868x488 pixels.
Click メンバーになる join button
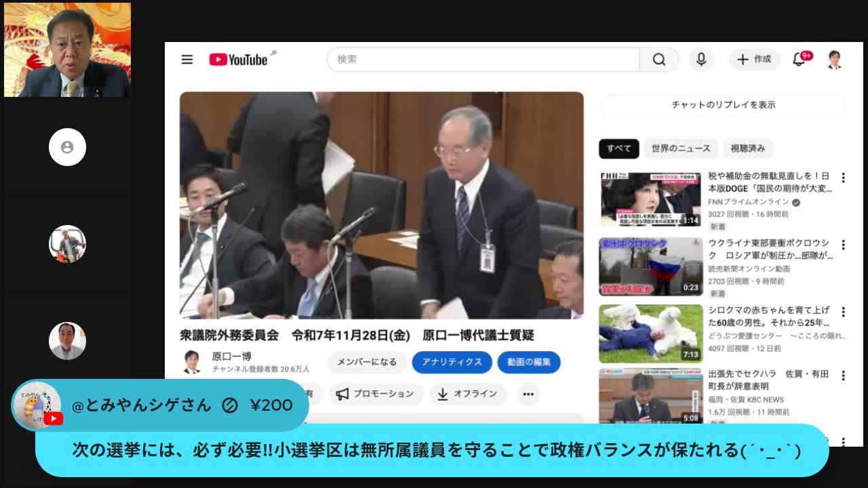pyautogui.click(x=367, y=362)
